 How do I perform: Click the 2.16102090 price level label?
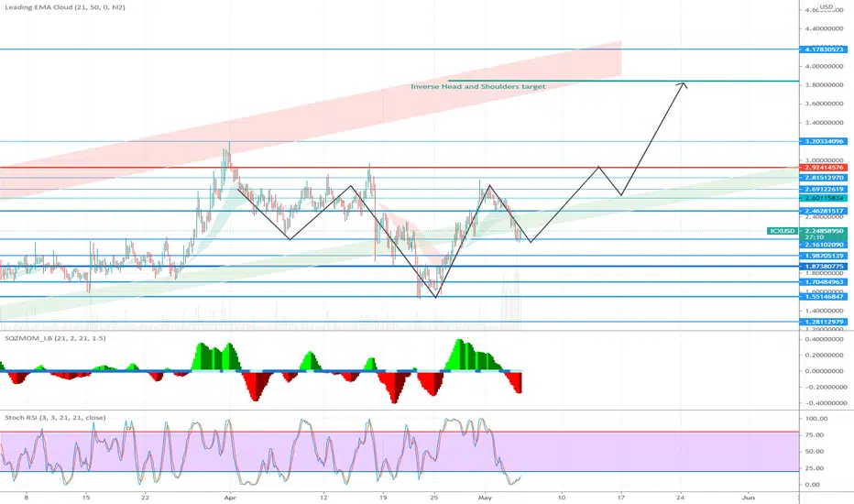pyautogui.click(x=824, y=246)
